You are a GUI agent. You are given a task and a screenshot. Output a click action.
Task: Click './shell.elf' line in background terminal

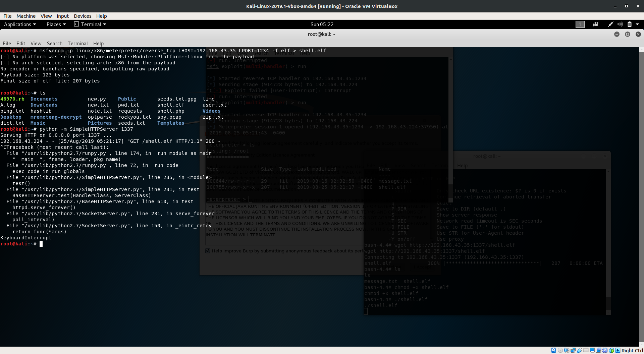381,305
